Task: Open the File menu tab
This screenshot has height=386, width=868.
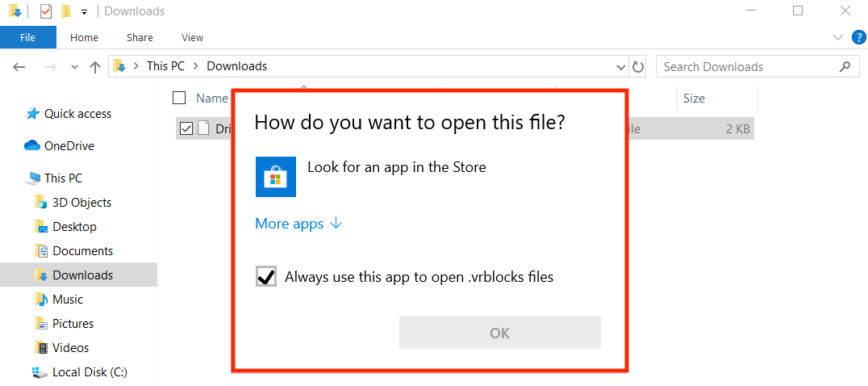Action: coord(28,37)
